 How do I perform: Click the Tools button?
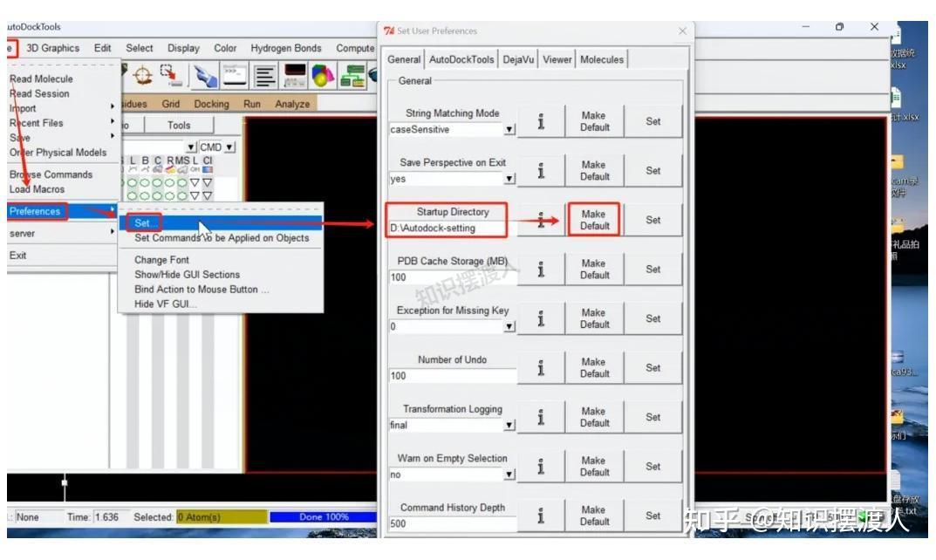click(x=179, y=126)
